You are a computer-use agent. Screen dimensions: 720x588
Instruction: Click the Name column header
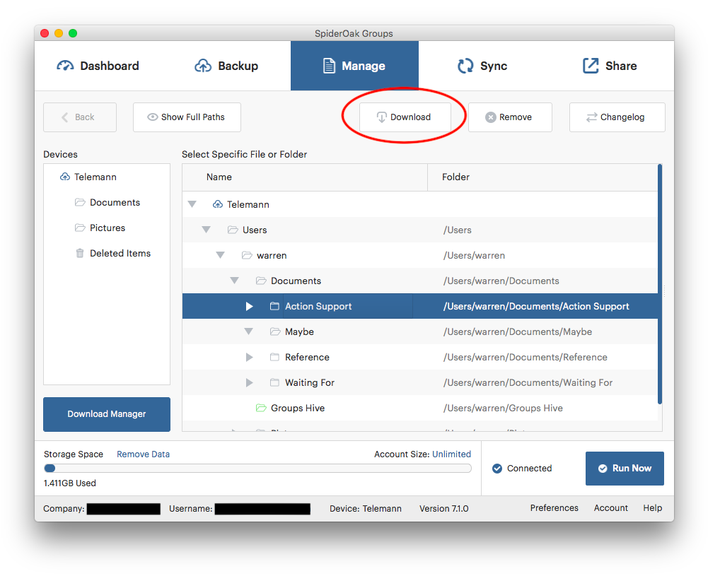(x=305, y=177)
